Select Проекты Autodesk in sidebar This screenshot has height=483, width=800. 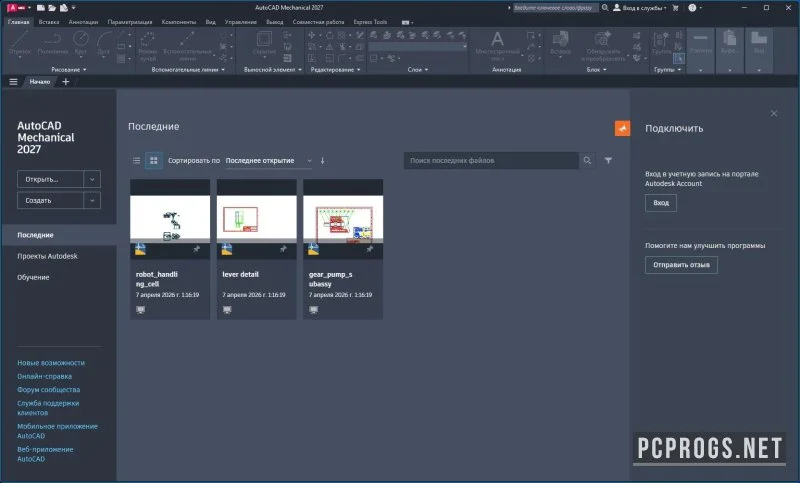tap(47, 256)
